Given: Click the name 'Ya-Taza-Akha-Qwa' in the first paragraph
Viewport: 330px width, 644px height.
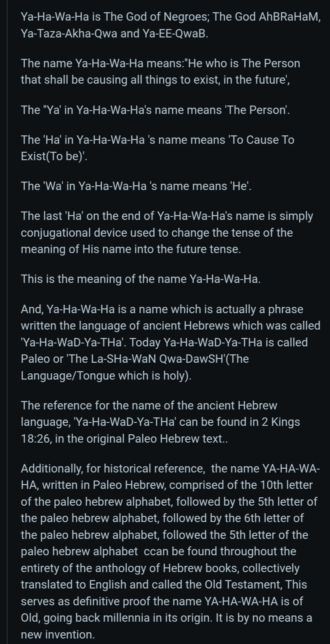Looking at the screenshot, I should pos(69,33).
